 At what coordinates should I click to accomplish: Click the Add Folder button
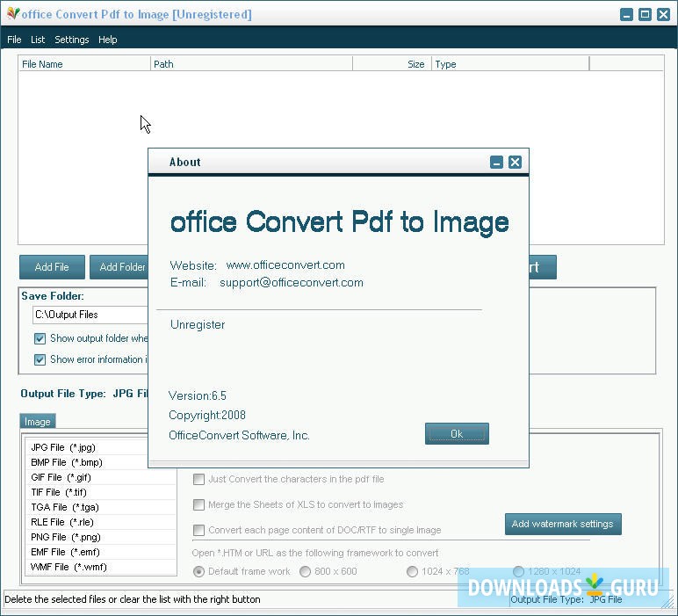point(119,267)
